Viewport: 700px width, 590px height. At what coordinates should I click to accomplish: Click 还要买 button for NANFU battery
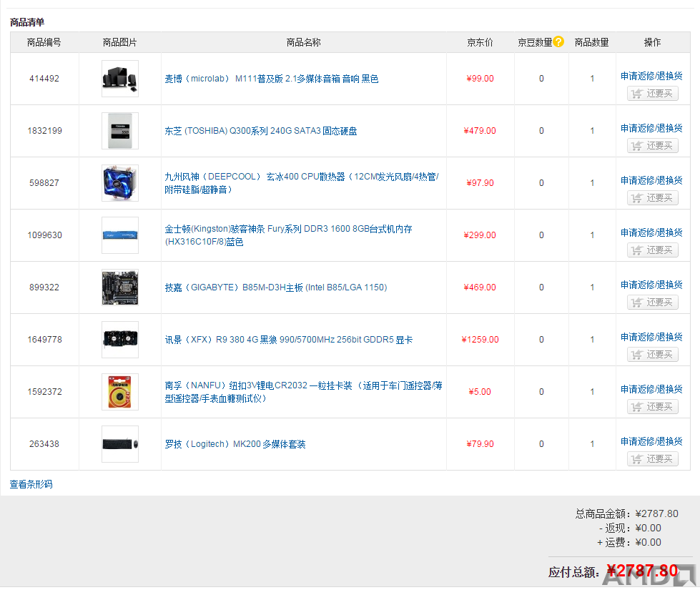tap(653, 408)
